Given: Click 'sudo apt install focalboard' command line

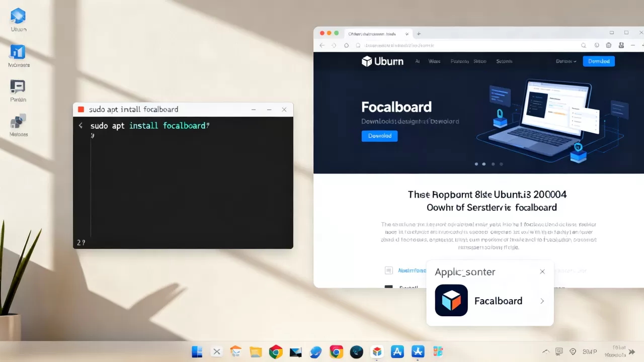Looking at the screenshot, I should (150, 126).
